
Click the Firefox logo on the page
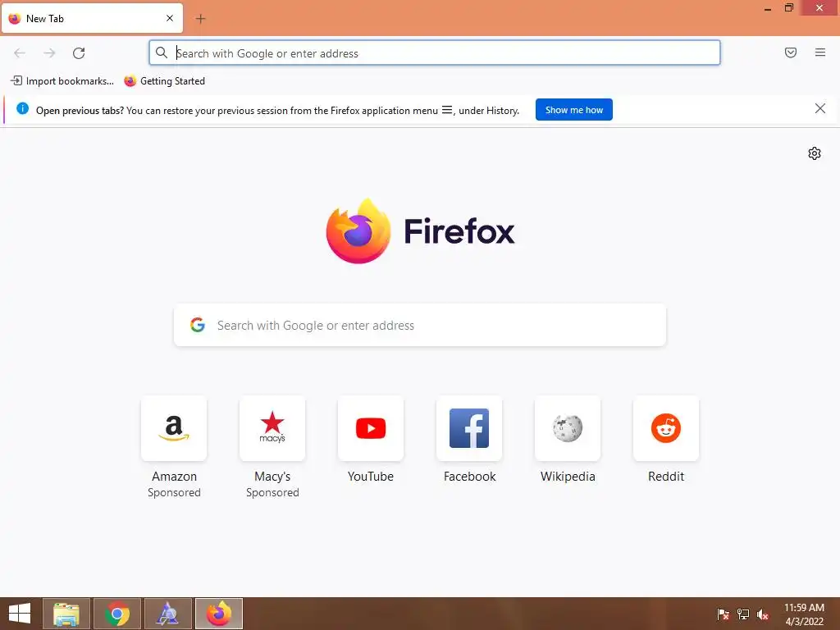coord(420,231)
